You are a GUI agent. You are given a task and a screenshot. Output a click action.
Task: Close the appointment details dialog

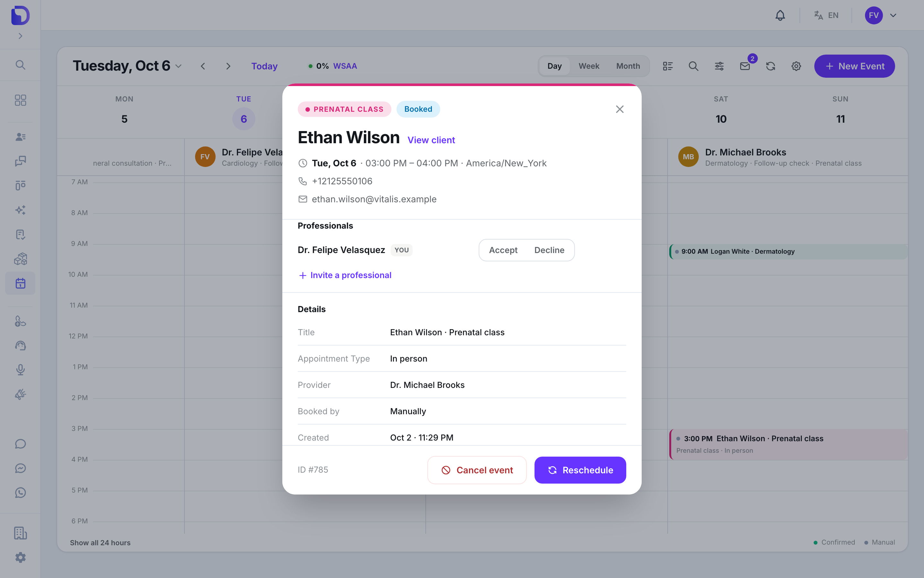coord(620,109)
